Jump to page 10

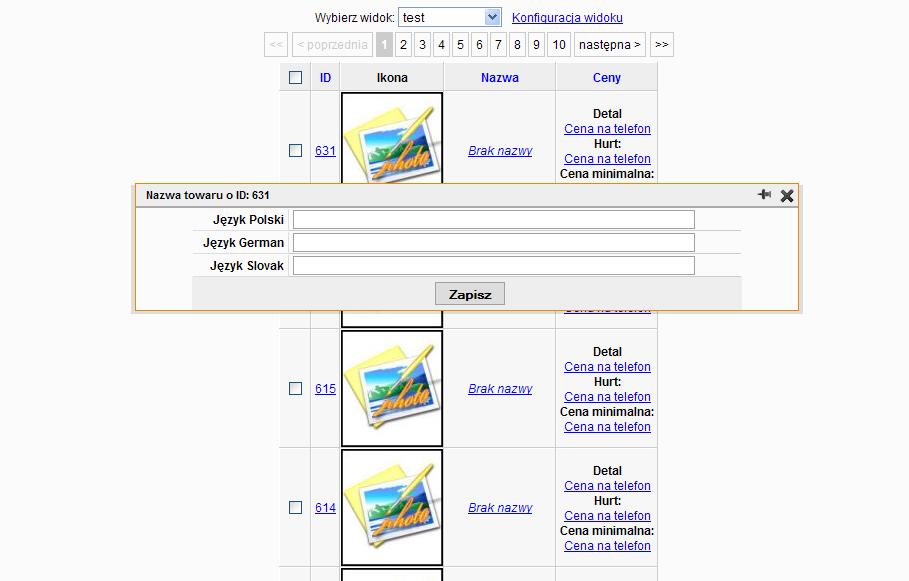point(559,45)
